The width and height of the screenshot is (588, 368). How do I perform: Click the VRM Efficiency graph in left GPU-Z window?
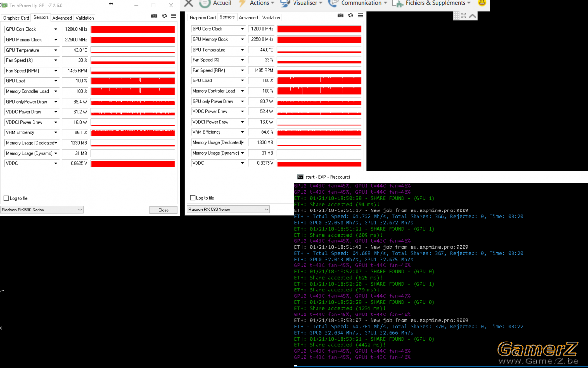pyautogui.click(x=133, y=132)
